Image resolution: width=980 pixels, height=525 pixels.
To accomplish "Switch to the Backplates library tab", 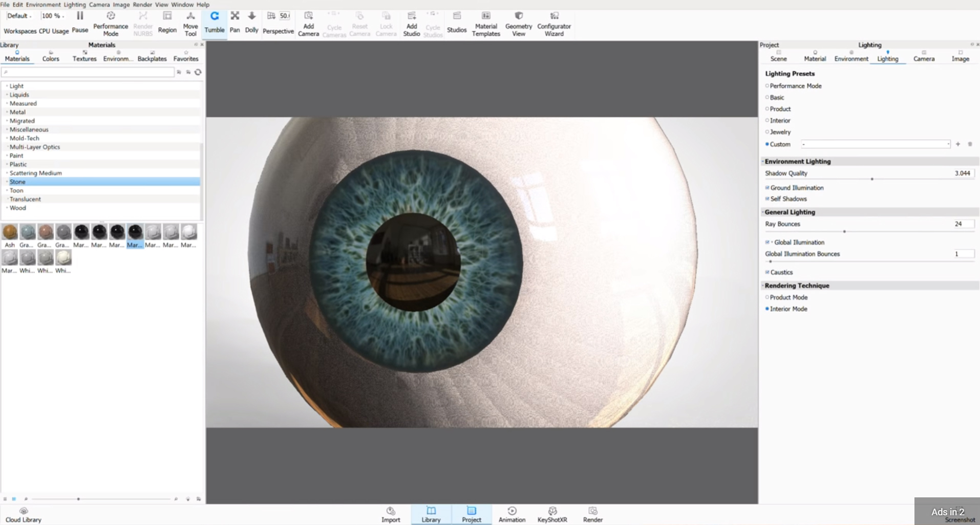I will pos(152,56).
